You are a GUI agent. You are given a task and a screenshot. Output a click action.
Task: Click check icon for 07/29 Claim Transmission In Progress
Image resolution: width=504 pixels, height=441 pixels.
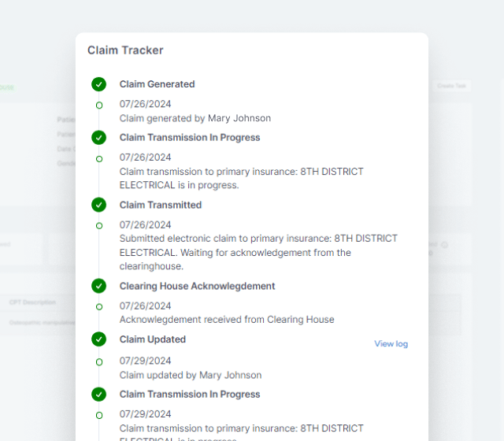(x=98, y=394)
